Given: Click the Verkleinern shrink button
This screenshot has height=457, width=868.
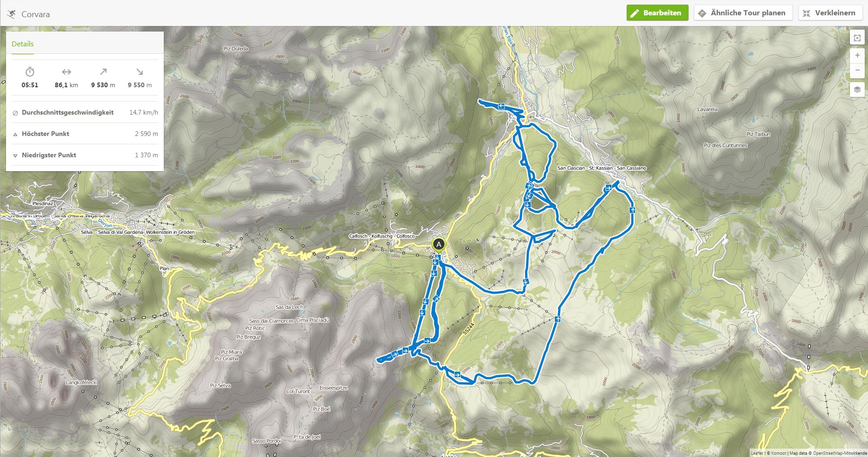Looking at the screenshot, I should [x=829, y=13].
